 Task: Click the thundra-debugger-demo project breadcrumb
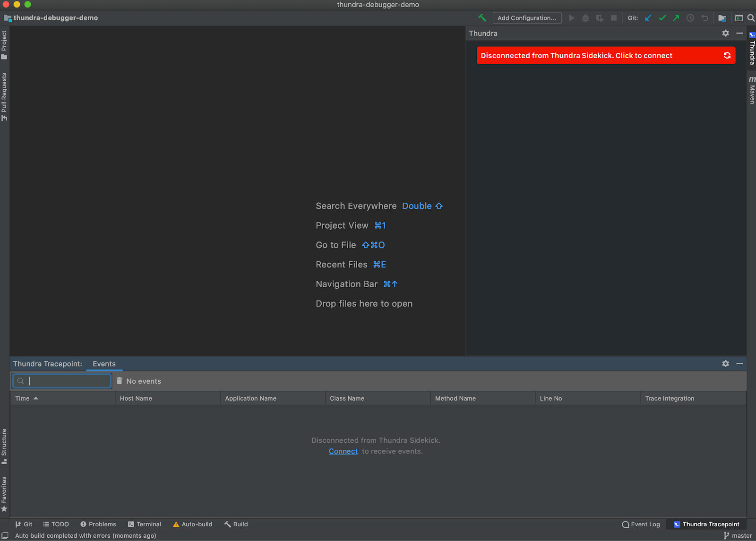pyautogui.click(x=51, y=18)
